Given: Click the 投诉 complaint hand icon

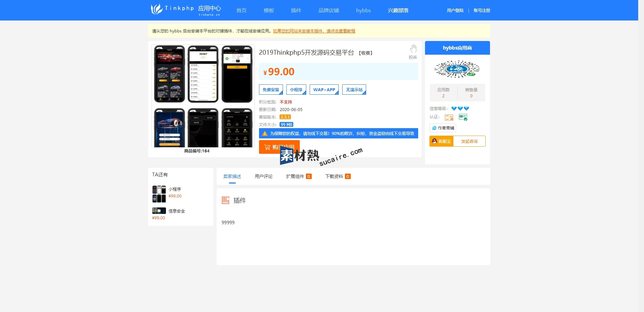Looking at the screenshot, I should tap(413, 49).
